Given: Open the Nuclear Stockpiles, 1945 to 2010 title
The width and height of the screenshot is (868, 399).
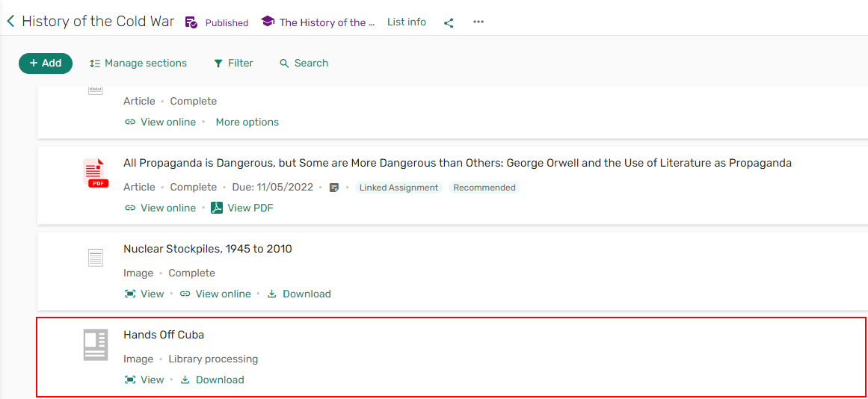Looking at the screenshot, I should tap(208, 249).
